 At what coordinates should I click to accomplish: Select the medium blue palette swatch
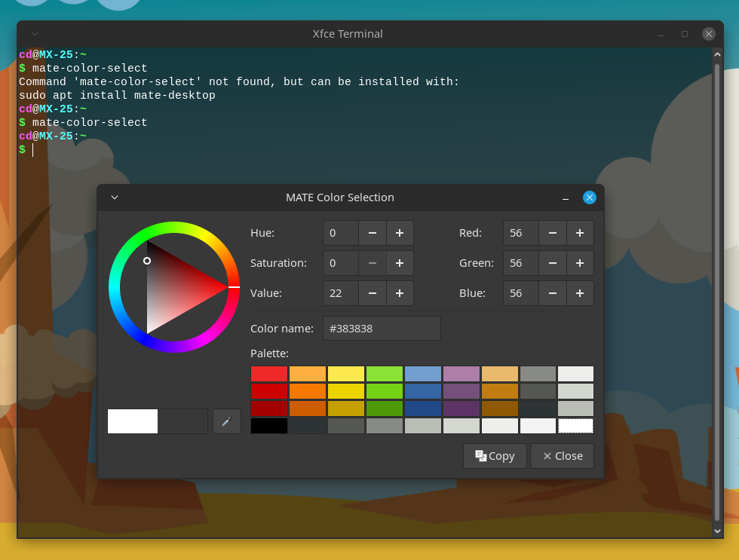pos(423,391)
